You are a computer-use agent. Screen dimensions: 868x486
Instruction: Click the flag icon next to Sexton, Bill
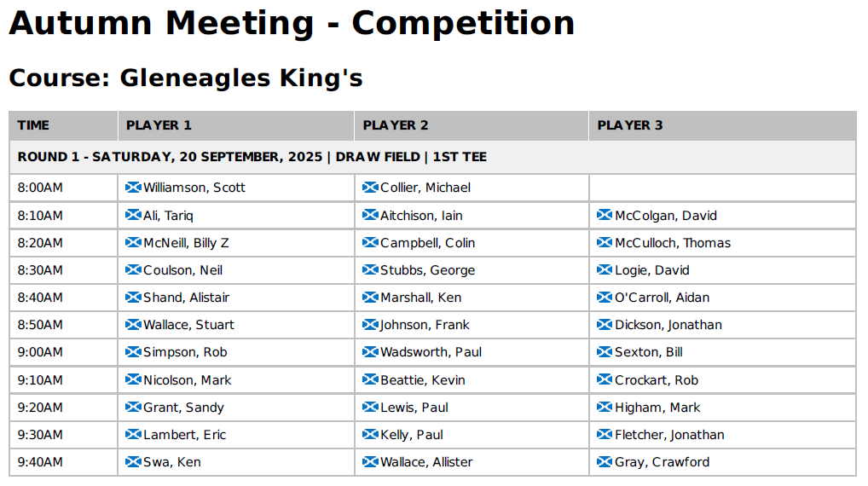click(x=605, y=352)
